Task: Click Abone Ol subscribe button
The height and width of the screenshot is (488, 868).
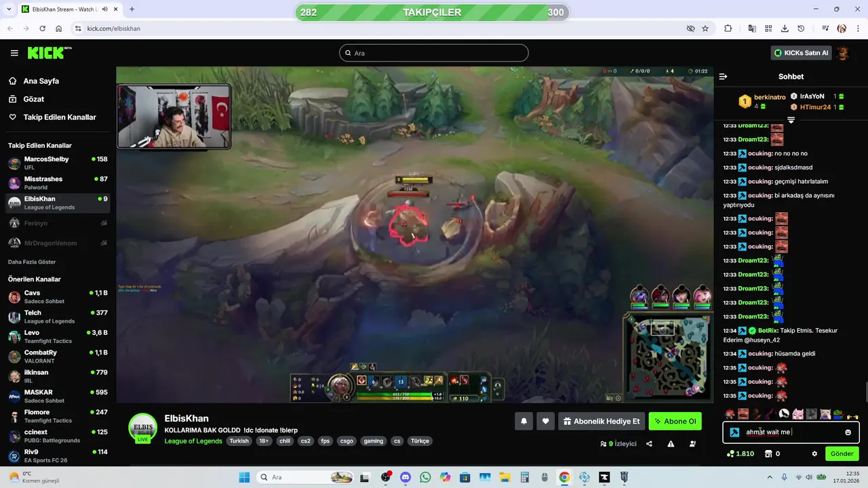Action: [x=675, y=421]
